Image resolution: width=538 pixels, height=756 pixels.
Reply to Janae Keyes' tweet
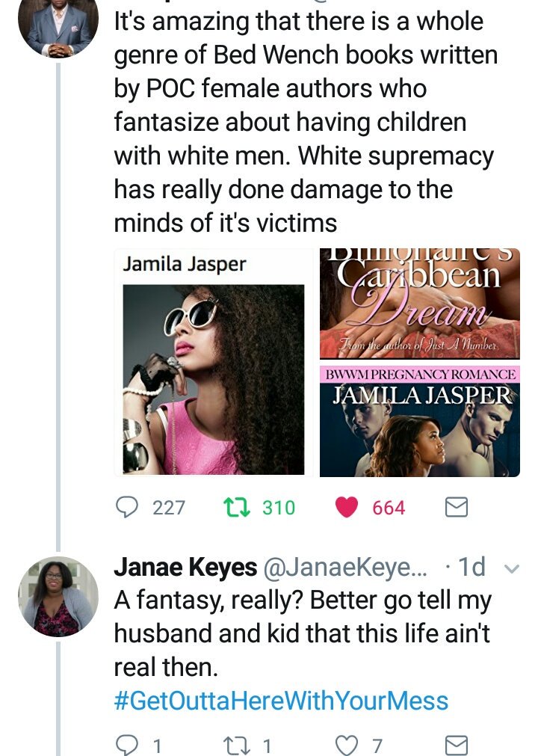[x=127, y=745]
